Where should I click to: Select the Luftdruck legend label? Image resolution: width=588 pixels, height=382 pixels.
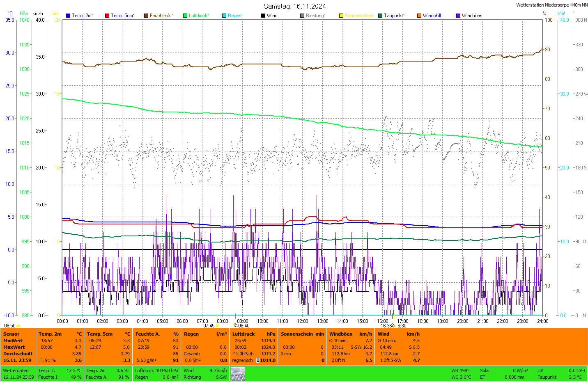click(x=199, y=16)
